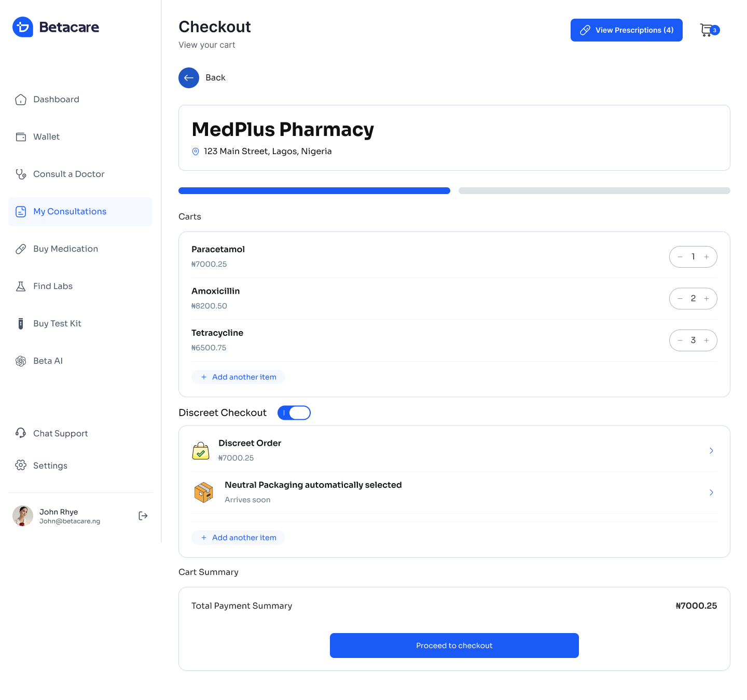Screen dimensions: 747x700
Task: Click the headset Chat Support icon
Action: [x=21, y=433]
